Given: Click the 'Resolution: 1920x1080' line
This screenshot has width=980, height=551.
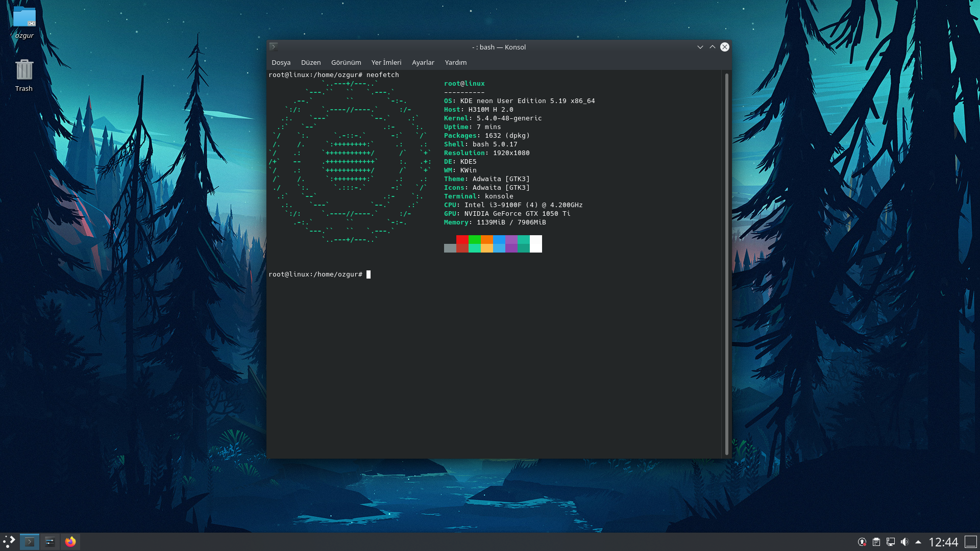Looking at the screenshot, I should (487, 153).
